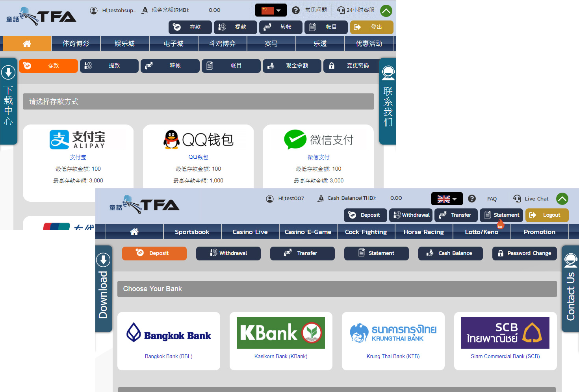
Task: Click green up-arrow in English header
Action: [x=562, y=199]
